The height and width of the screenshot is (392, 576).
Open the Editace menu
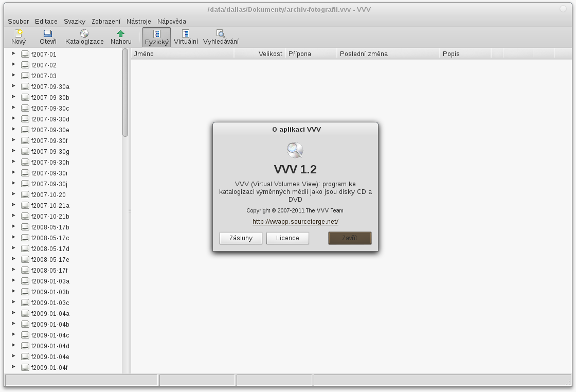(x=46, y=21)
